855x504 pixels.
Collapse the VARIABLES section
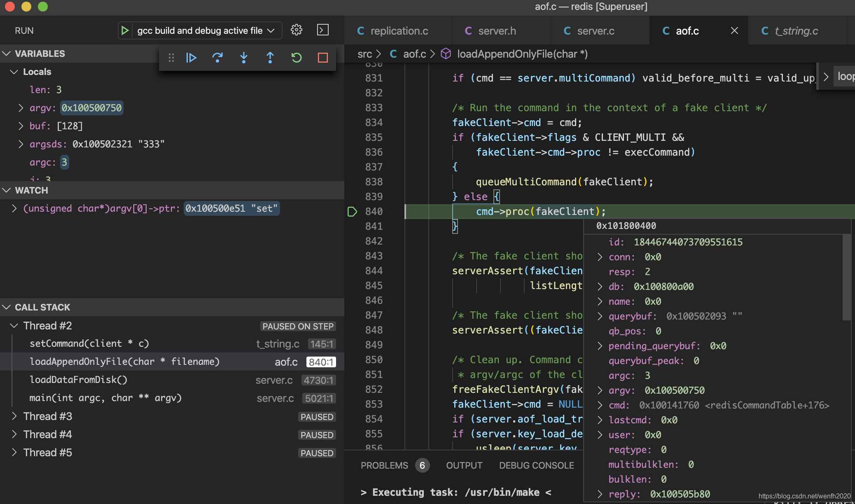pyautogui.click(x=7, y=54)
